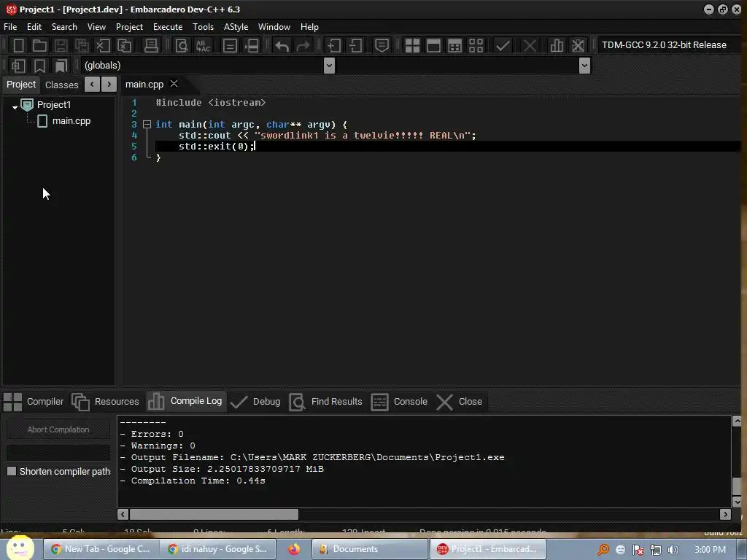Click the compile log scroll-down arrow
This screenshot has height=560, width=747.
click(737, 502)
